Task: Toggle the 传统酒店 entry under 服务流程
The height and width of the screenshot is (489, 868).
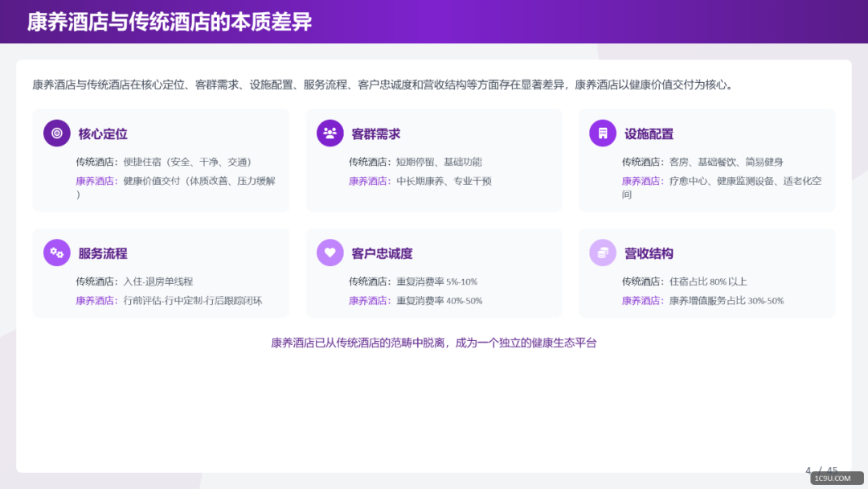Action: tap(134, 282)
